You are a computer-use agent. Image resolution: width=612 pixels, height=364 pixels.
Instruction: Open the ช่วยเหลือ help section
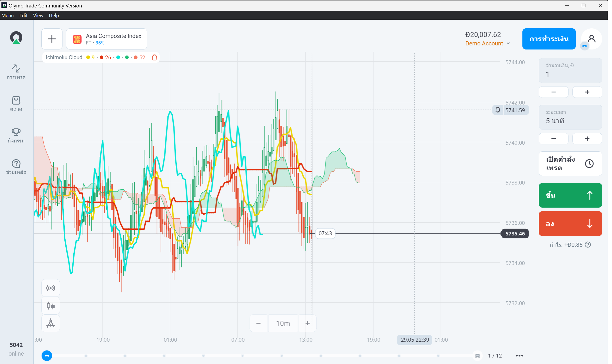tap(16, 167)
